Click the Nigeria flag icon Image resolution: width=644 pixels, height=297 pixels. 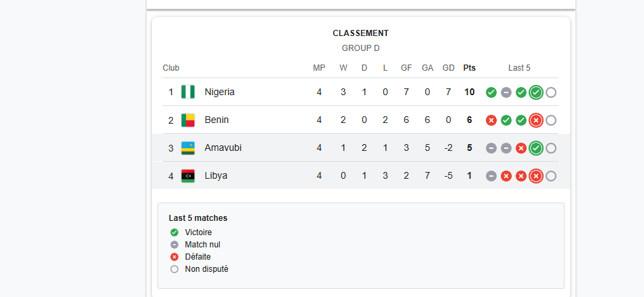(188, 92)
